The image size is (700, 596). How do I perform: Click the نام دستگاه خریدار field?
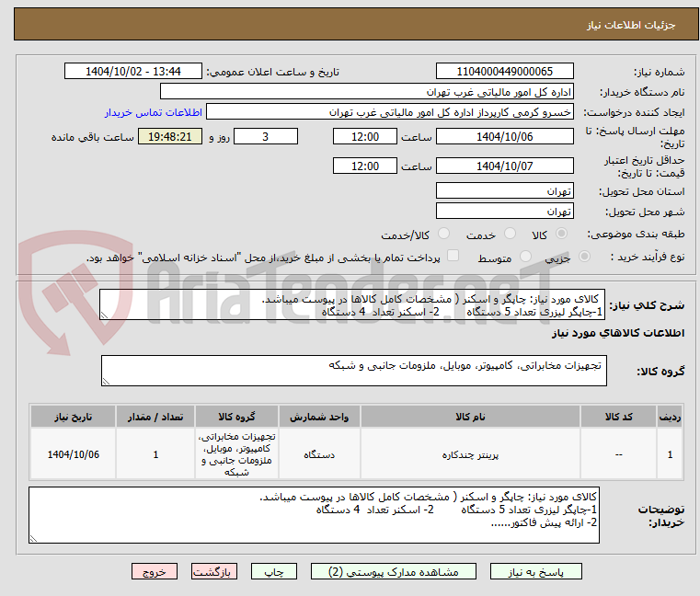[366, 92]
